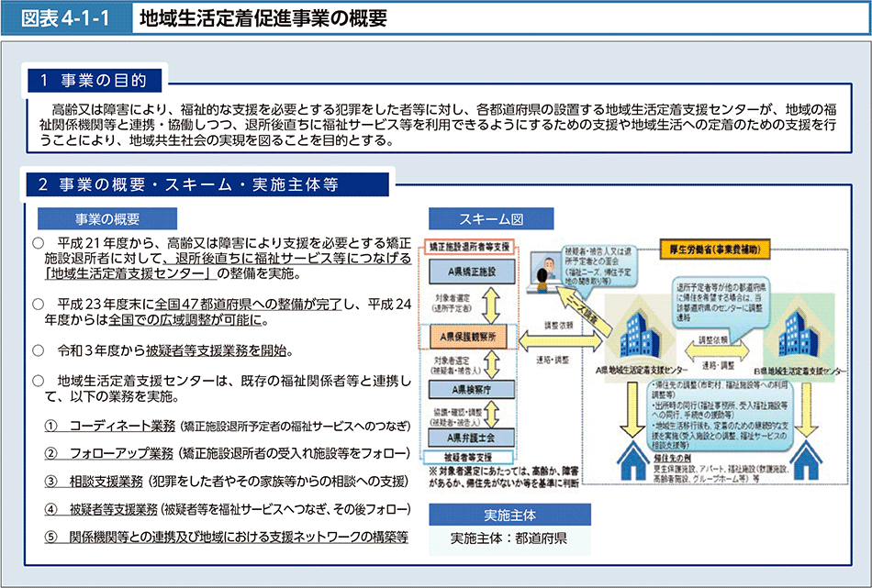Click the 事業の概要 blue heading

pos(106,218)
